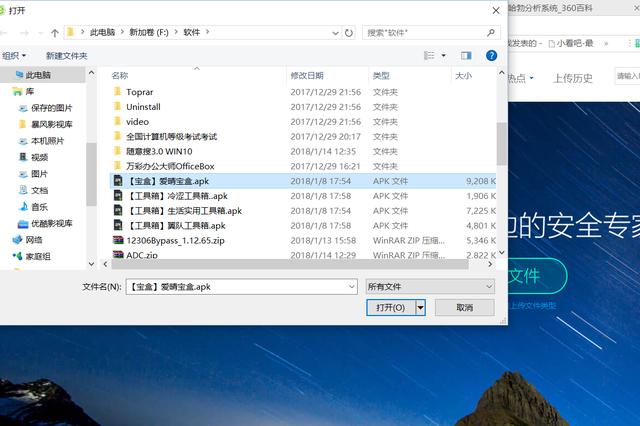Open 保存的图片 library
Viewport: 640px width, 426px height.
46,108
